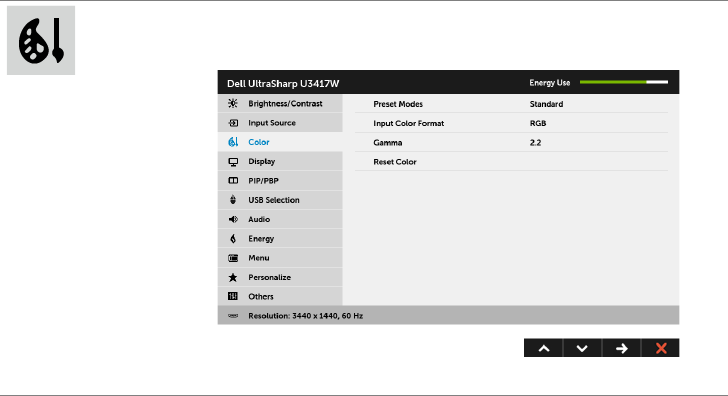Click the Brightness/Contrast sun icon

(x=233, y=104)
